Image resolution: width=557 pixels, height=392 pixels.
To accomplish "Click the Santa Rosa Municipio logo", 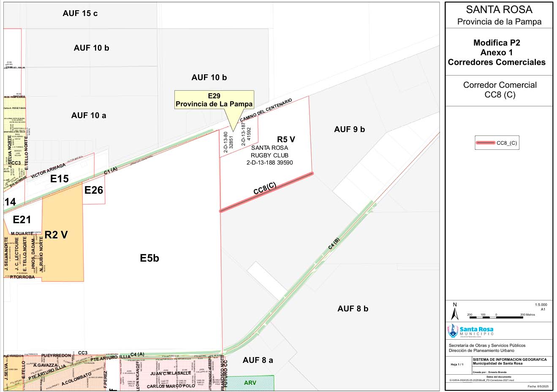I will (471, 330).
